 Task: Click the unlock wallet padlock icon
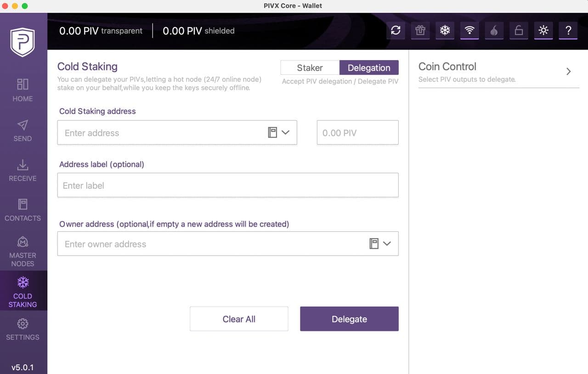[519, 30]
